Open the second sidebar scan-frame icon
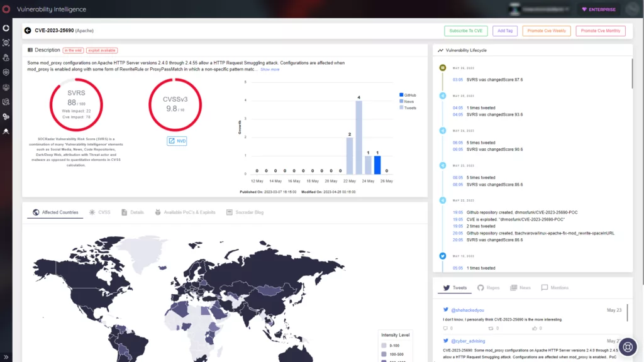 (6, 43)
